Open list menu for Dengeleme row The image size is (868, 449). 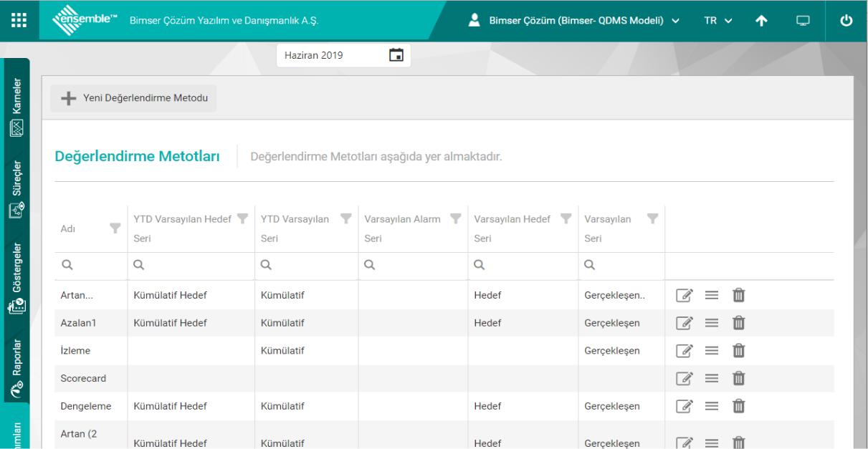pyautogui.click(x=710, y=406)
